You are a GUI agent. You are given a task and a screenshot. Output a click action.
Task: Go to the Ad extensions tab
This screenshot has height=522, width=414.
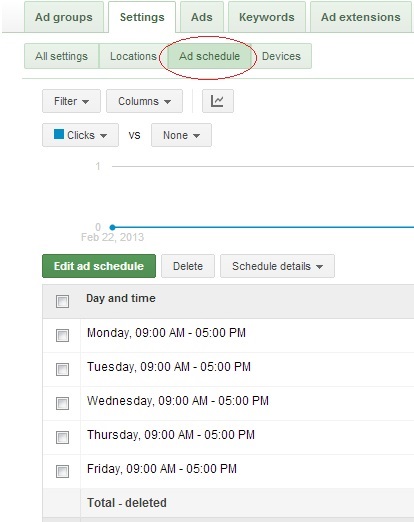[361, 17]
